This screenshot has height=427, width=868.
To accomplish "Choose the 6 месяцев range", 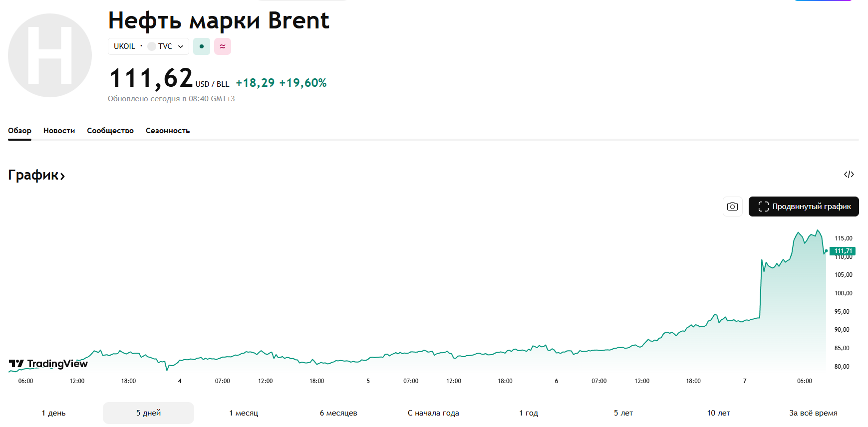I will pyautogui.click(x=338, y=413).
